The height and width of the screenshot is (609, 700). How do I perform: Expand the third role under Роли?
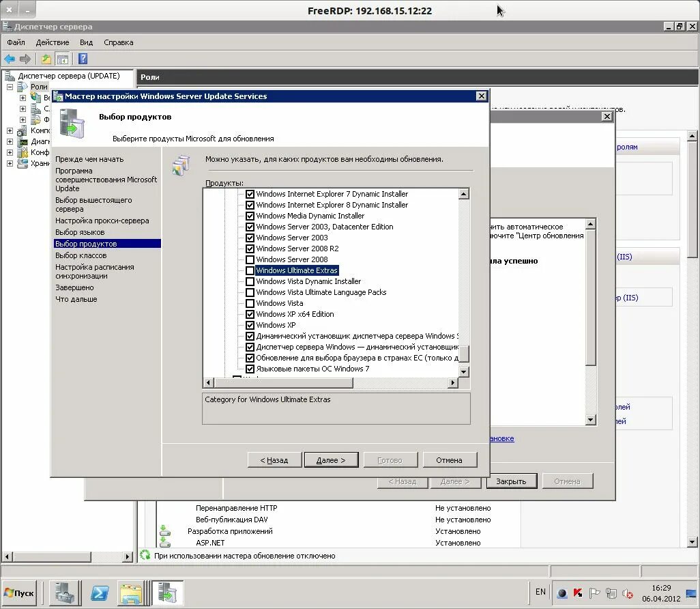23,119
